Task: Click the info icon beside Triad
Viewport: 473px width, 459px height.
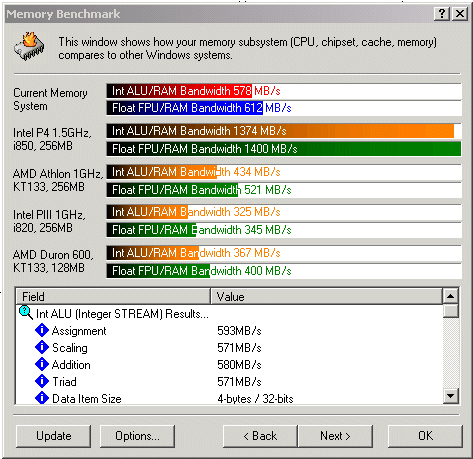Action: click(x=42, y=381)
